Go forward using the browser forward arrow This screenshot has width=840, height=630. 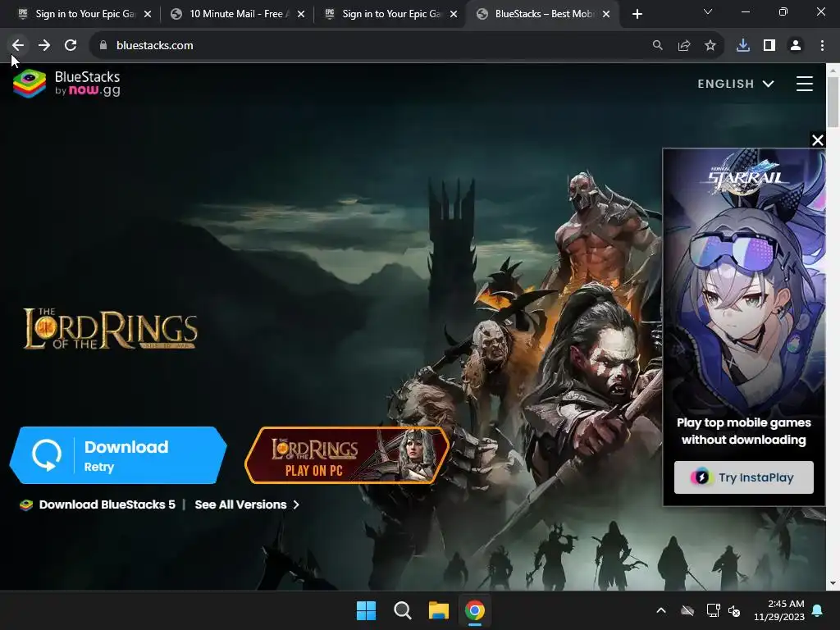click(x=44, y=46)
